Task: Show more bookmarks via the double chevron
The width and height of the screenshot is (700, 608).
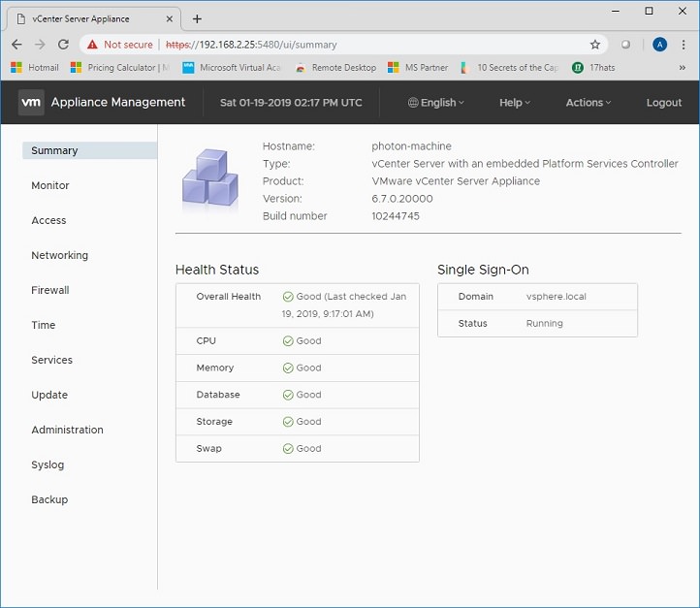Action: (683, 68)
